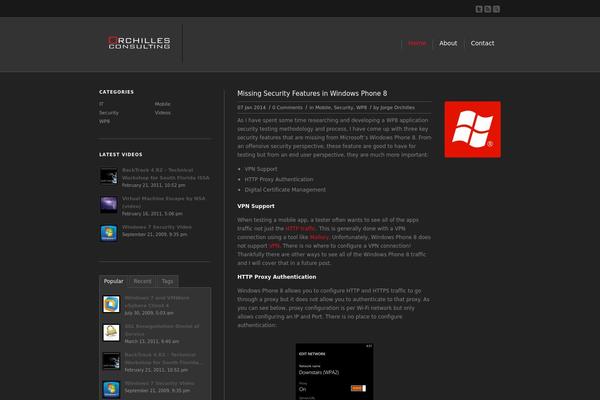The height and width of the screenshot is (400, 600).
Task: Click the VPN Support heading
Action: [x=256, y=206]
